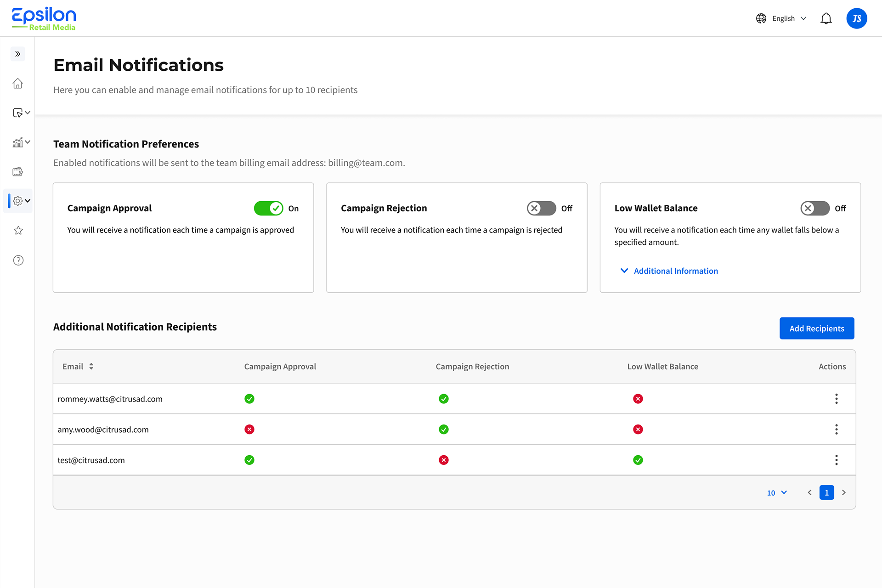882x588 pixels.
Task: Open the favorites star icon
Action: [x=18, y=231]
